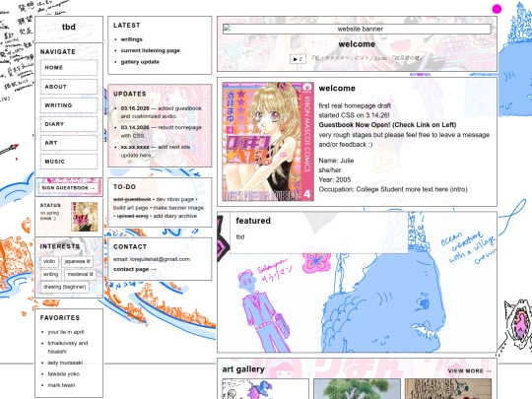Open the MUSIC page
Screen dimensions: 532x399
[x=69, y=162]
